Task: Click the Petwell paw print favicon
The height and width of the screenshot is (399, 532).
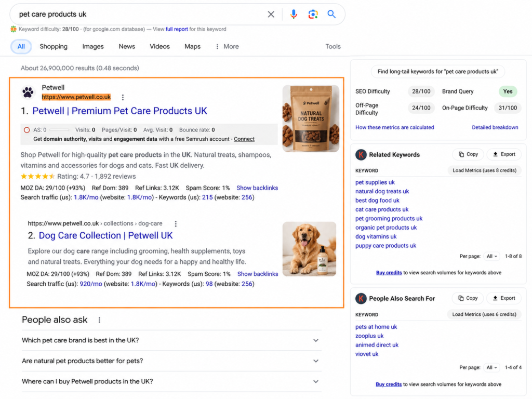Action: [x=28, y=92]
